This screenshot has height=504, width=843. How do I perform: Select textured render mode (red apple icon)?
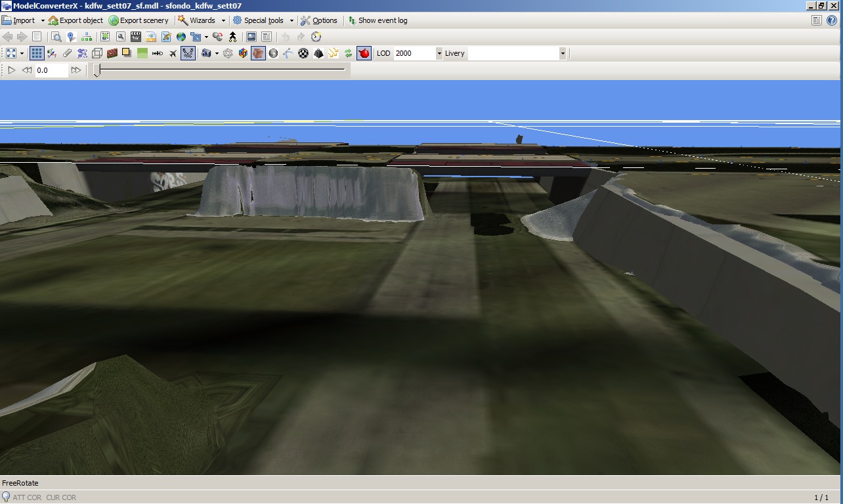[363, 53]
